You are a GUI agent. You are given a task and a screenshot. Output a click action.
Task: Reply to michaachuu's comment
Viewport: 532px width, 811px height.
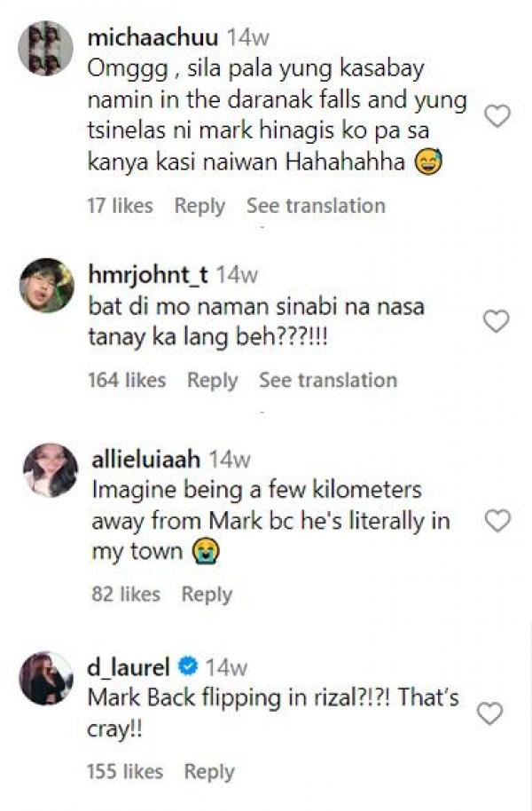coord(199,206)
